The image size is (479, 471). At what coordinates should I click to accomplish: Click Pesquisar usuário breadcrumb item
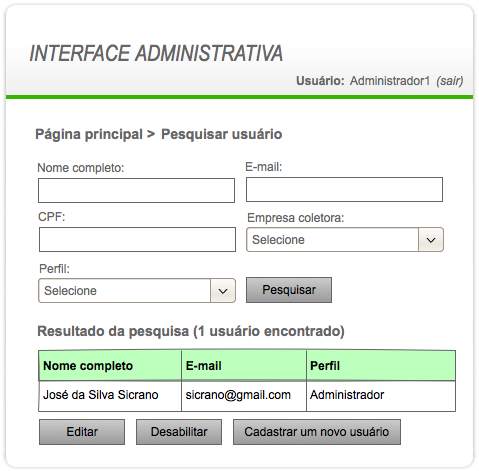[222, 134]
